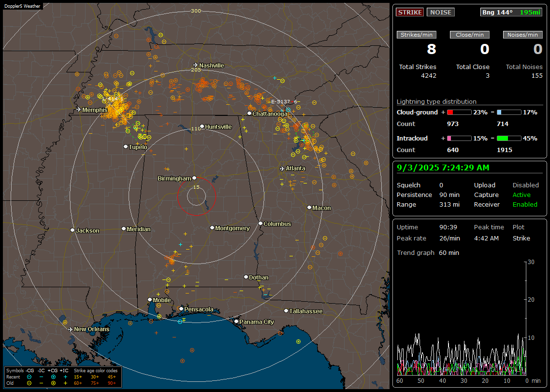Click the Squelch value 0
The image size is (550, 392).
(441, 185)
